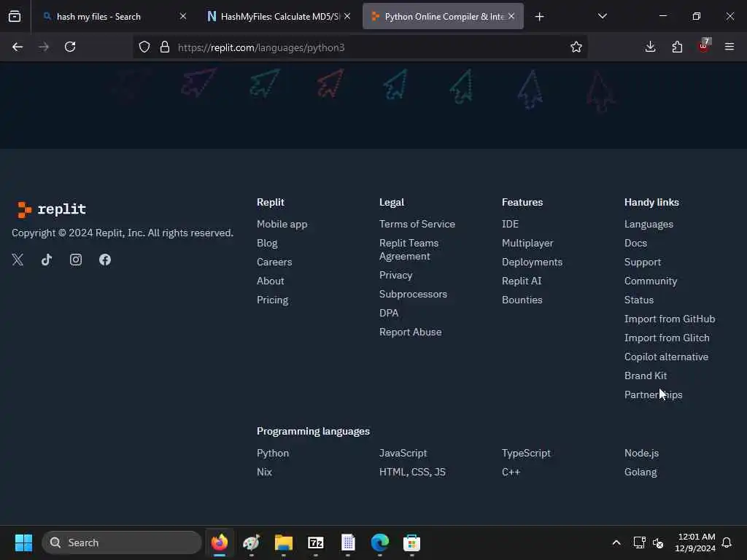
Task: Open Replit's Facebook social icon
Action: [x=105, y=260]
